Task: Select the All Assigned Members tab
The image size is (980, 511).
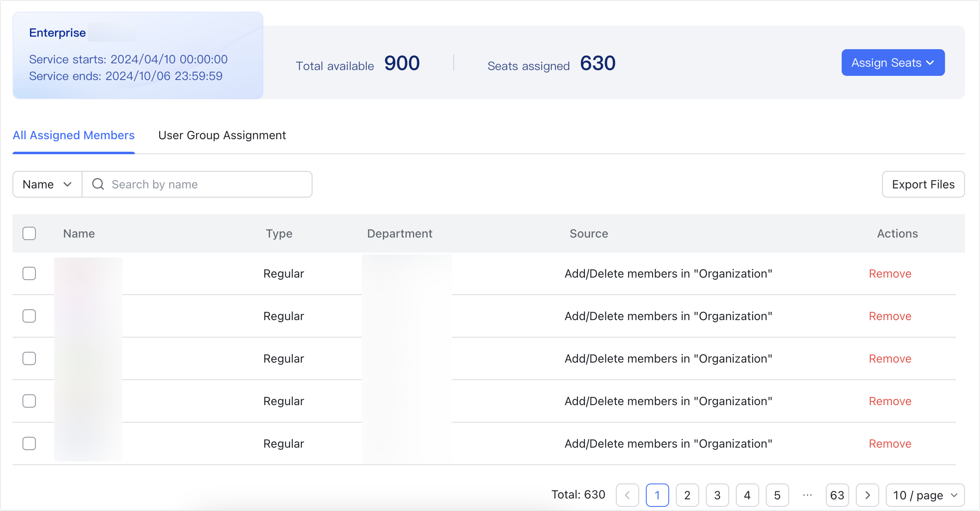Action: tap(73, 135)
